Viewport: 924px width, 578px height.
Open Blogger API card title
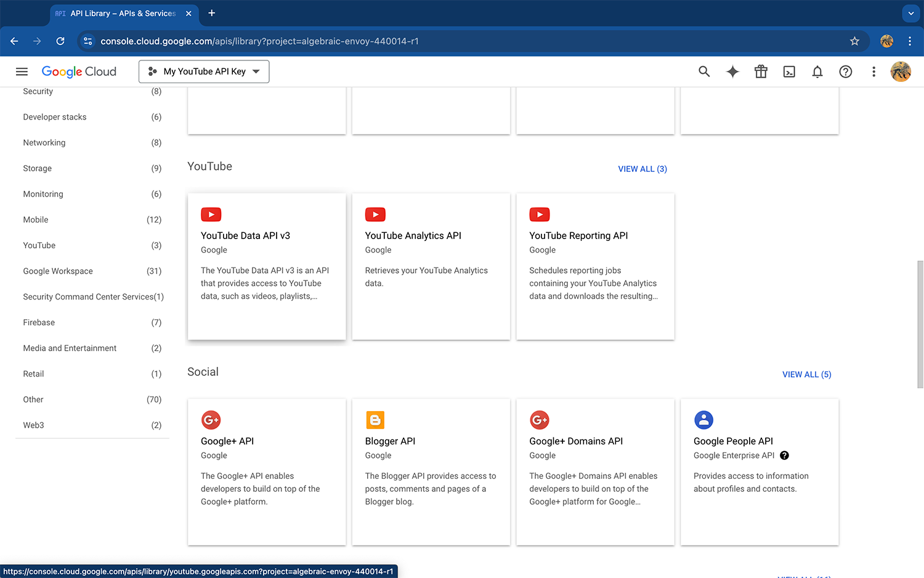tap(390, 441)
